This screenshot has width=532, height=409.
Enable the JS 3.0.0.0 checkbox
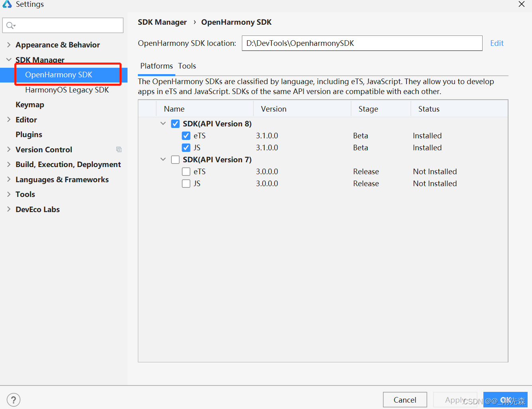[x=186, y=184]
